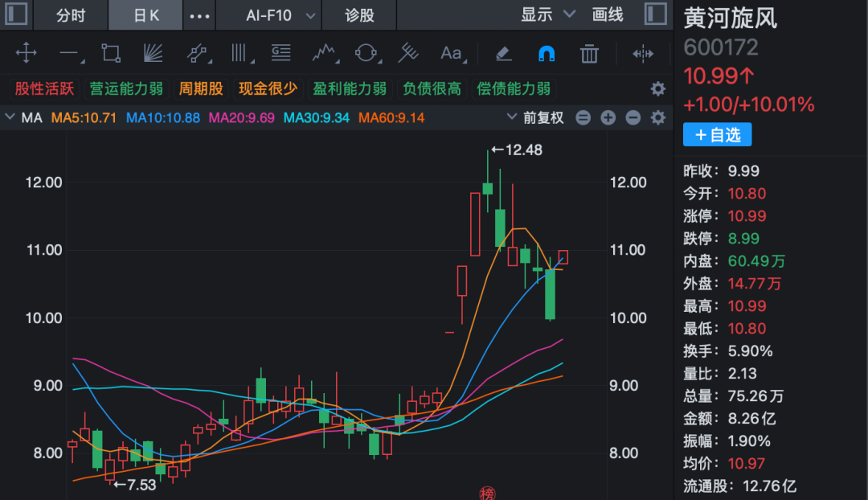Image resolution: width=868 pixels, height=500 pixels.
Task: Select the circle arc tool
Action: [x=366, y=54]
